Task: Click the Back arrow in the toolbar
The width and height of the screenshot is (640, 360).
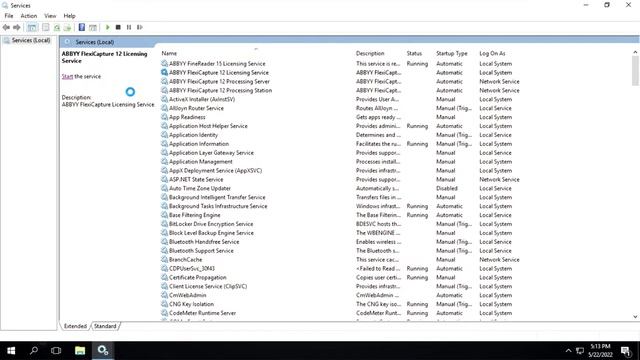Action: 6,27
